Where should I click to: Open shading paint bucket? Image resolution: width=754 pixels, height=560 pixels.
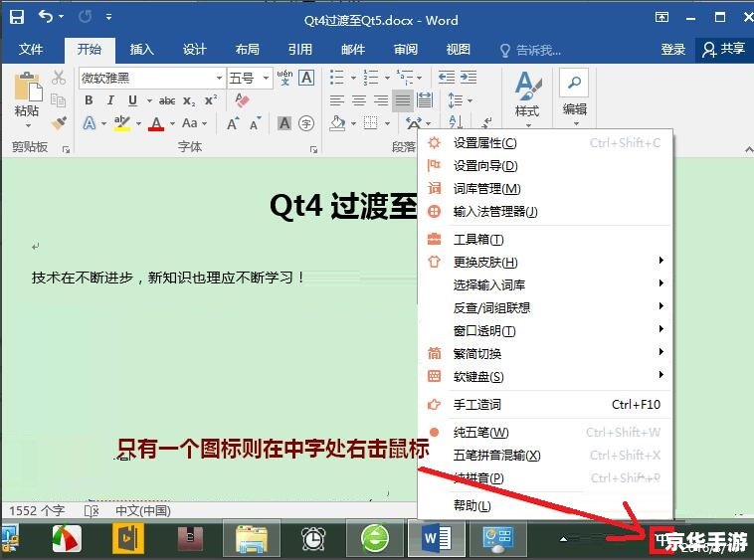tap(337, 123)
